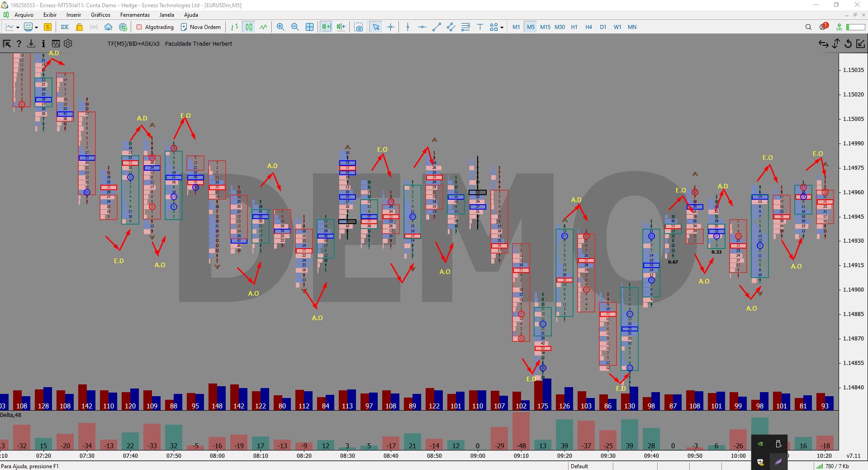This screenshot has height=470, width=868.
Task: Draw a vertical line on chart
Action: [x=408, y=27]
